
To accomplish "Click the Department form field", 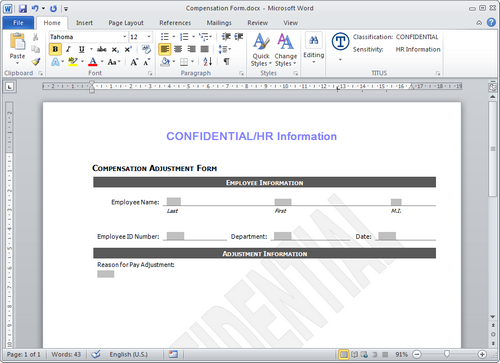I will pyautogui.click(x=283, y=236).
